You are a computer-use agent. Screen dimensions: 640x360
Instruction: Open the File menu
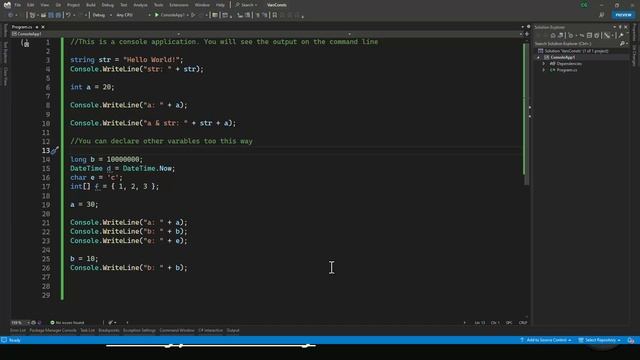[18, 5]
